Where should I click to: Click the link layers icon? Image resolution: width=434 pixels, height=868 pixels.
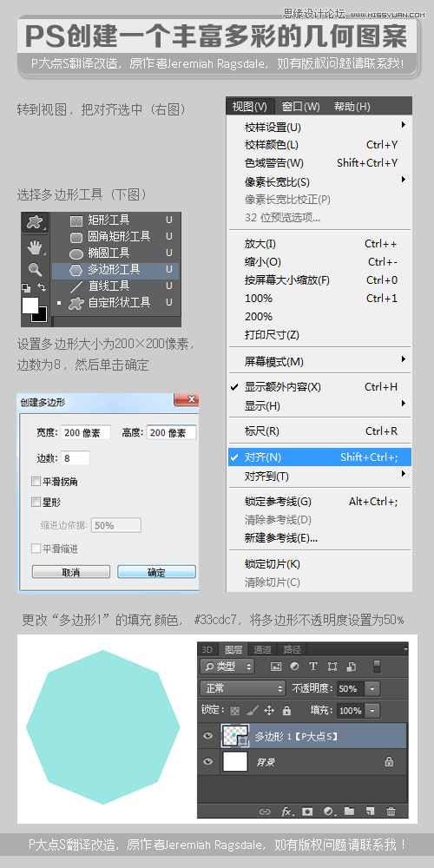[265, 812]
